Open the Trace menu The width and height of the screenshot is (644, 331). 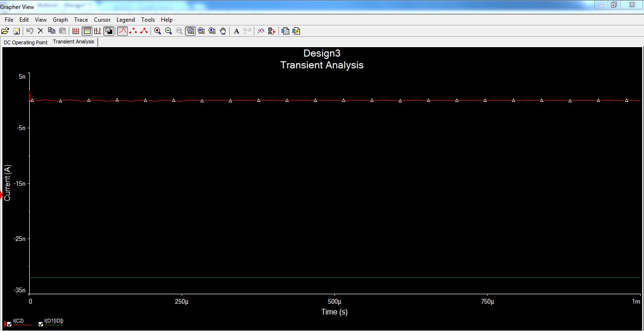(x=81, y=20)
